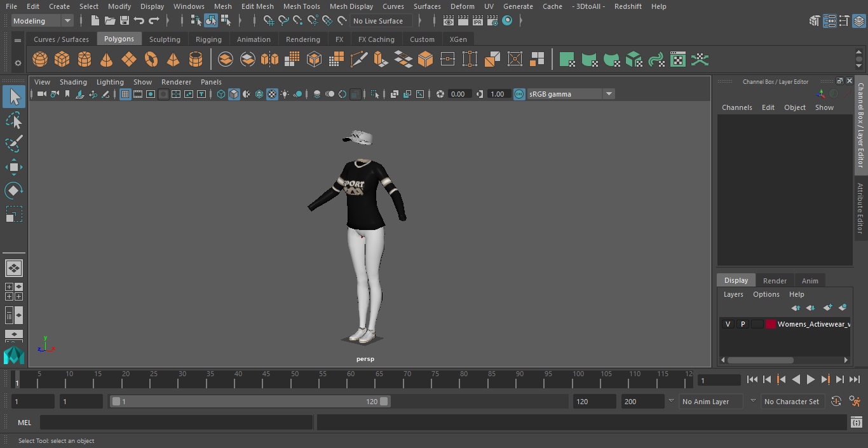The width and height of the screenshot is (868, 448).
Task: Click the MEL command input line
Action: point(176,423)
